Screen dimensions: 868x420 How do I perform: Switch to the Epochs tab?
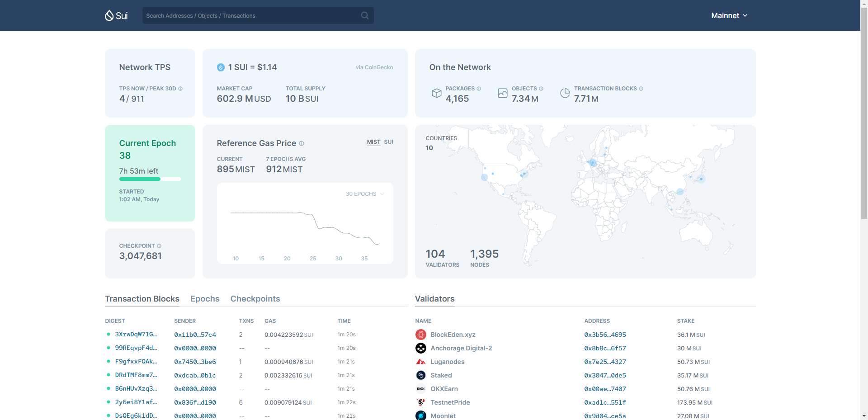[x=205, y=299]
